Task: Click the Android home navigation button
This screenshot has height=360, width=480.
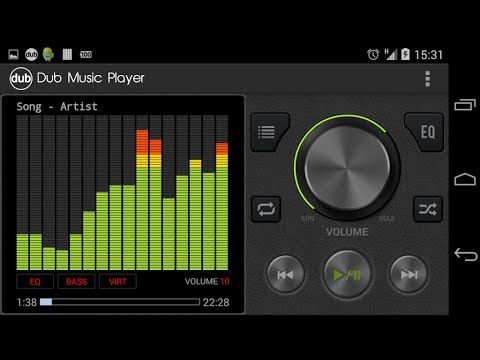Action: coord(465,179)
